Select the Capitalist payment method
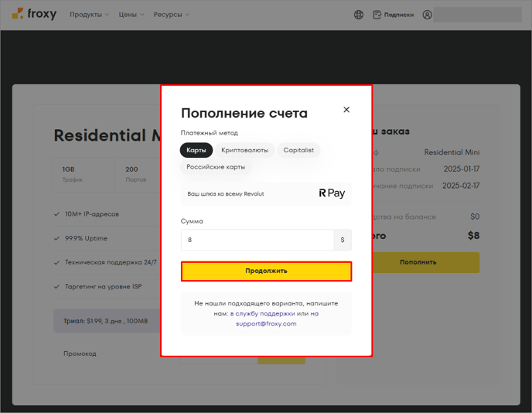This screenshot has height=413, width=532. tap(298, 150)
